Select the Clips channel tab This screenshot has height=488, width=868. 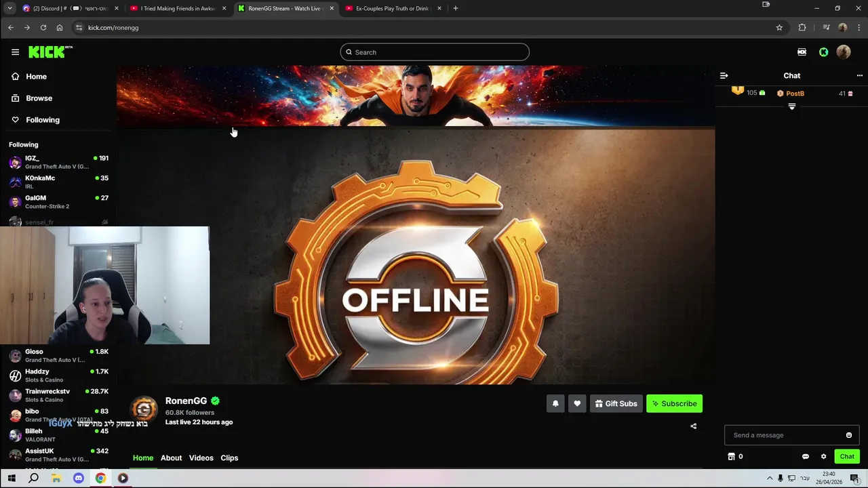pos(229,457)
